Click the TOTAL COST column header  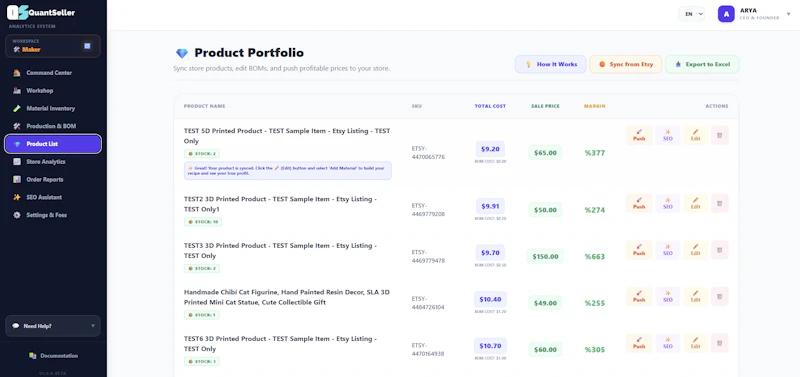coord(490,106)
